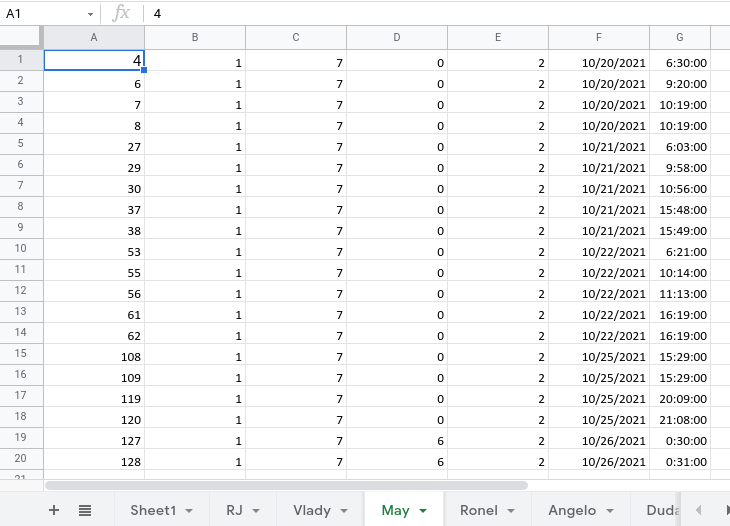This screenshot has width=730, height=526.
Task: Open Name box dropdown arrow
Action: click(x=90, y=14)
